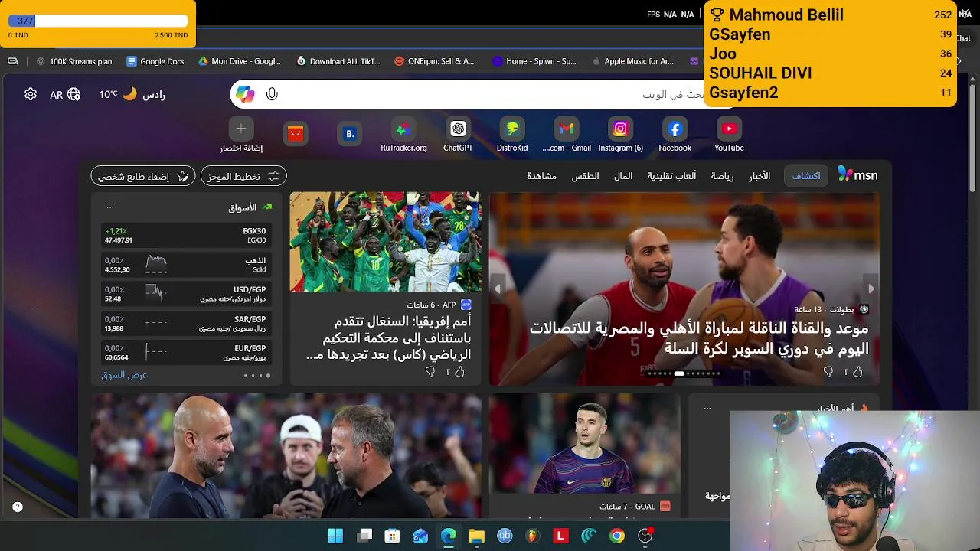The height and width of the screenshot is (551, 980).
Task: Open the Booking 'B.' shortcut
Action: pos(350,134)
